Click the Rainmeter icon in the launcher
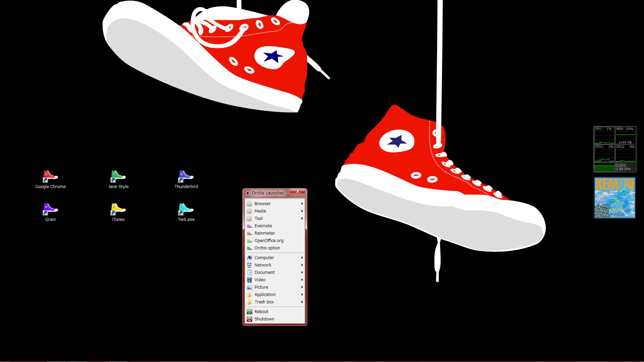 (250, 233)
